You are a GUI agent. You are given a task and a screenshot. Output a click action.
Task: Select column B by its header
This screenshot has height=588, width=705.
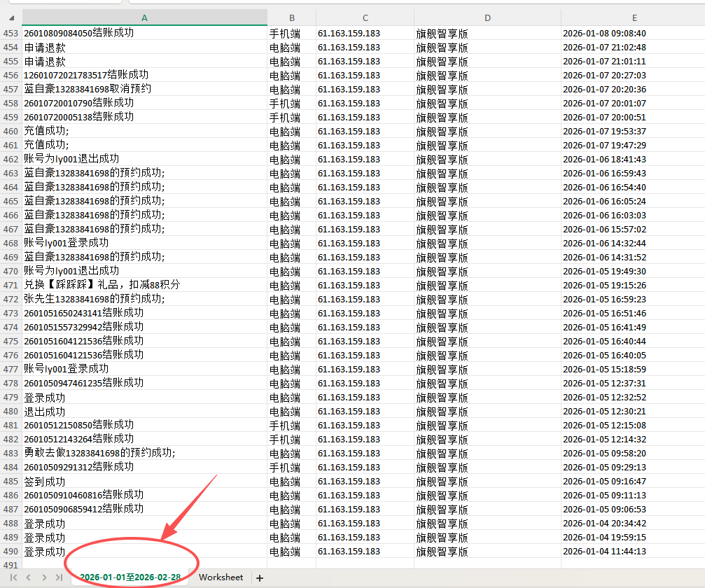point(291,17)
